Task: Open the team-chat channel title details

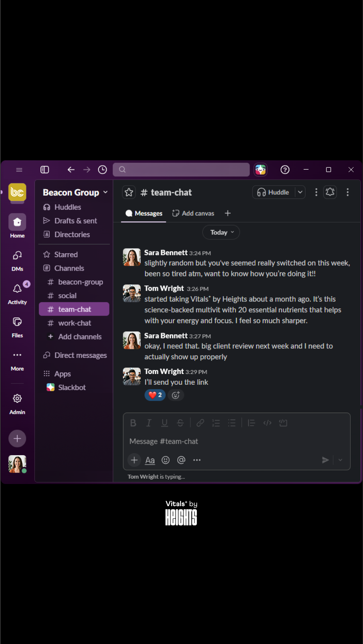Action: (166, 192)
